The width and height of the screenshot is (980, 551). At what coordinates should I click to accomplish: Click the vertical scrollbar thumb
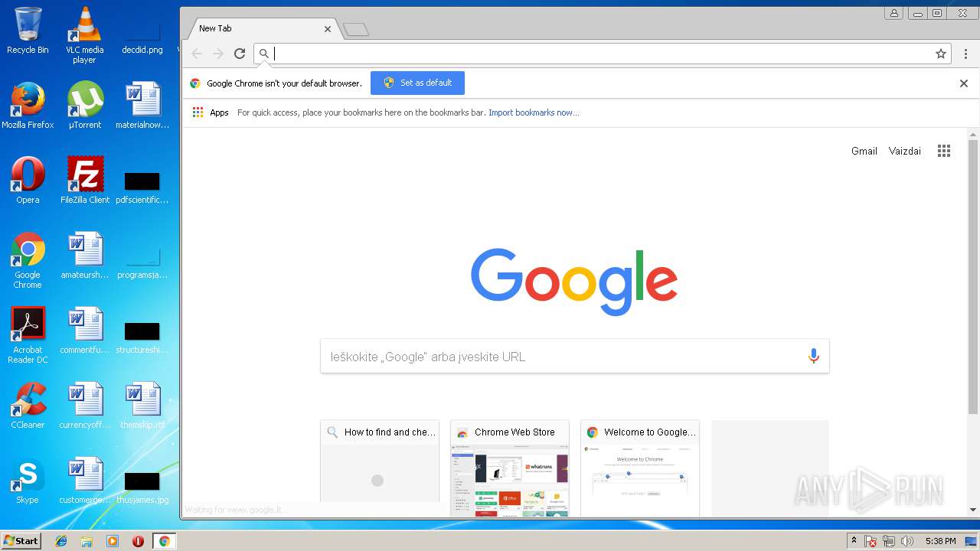(973, 277)
